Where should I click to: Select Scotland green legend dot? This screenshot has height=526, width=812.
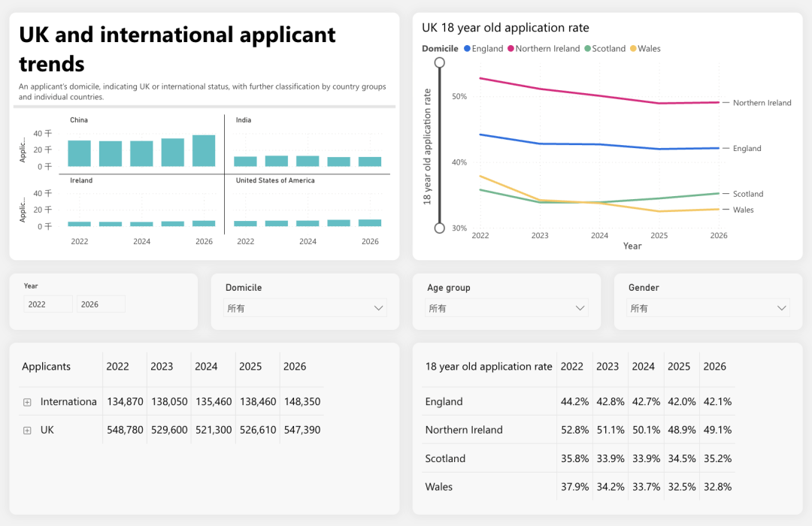[x=587, y=49]
